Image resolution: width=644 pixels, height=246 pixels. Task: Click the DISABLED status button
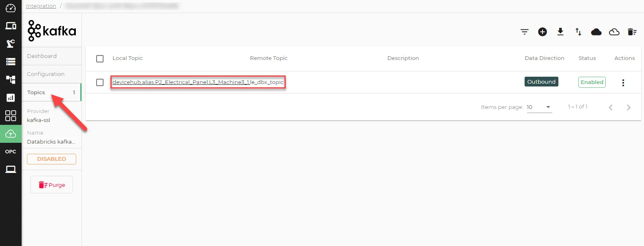(51, 159)
